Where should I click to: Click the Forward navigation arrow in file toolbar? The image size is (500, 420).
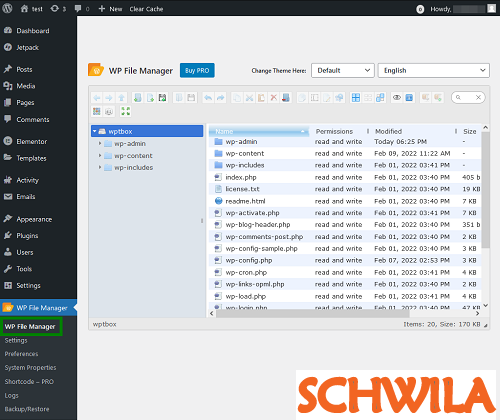109,98
